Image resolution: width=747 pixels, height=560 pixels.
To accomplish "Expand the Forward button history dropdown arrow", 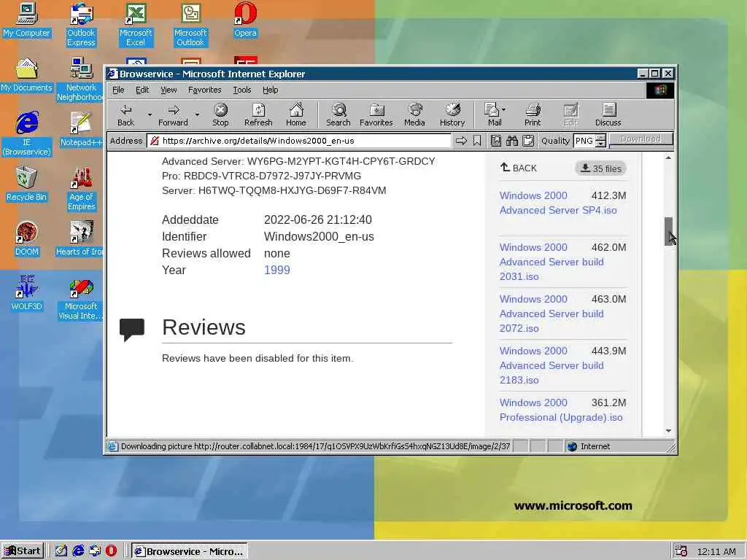I will (197, 114).
